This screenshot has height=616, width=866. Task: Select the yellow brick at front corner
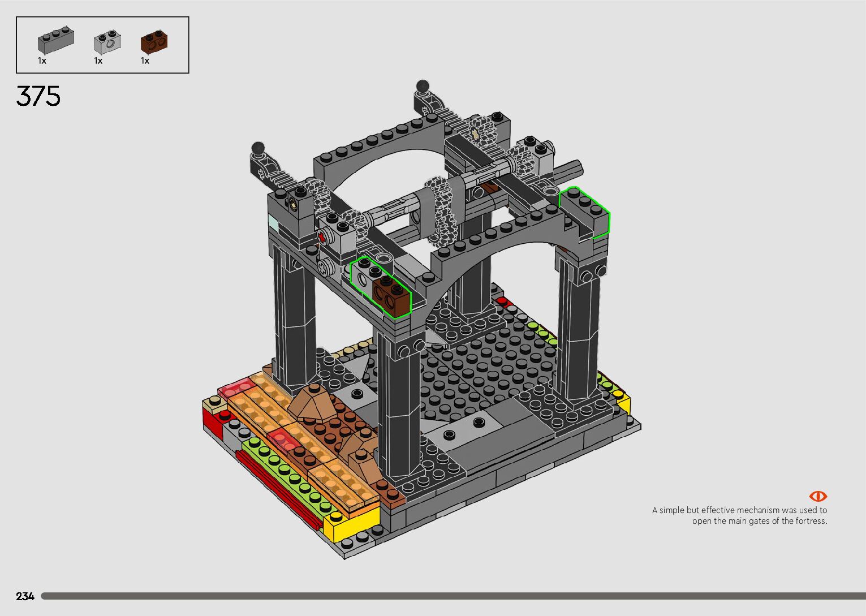[x=350, y=524]
